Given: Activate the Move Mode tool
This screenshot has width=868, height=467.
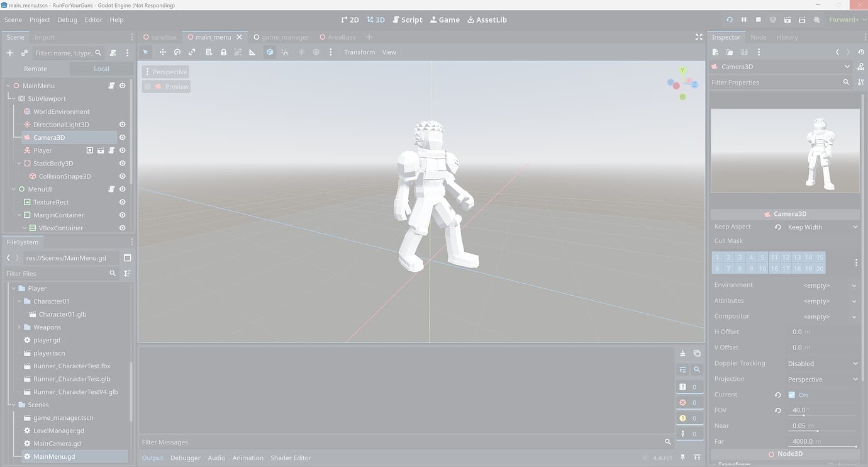Looking at the screenshot, I should (162, 52).
